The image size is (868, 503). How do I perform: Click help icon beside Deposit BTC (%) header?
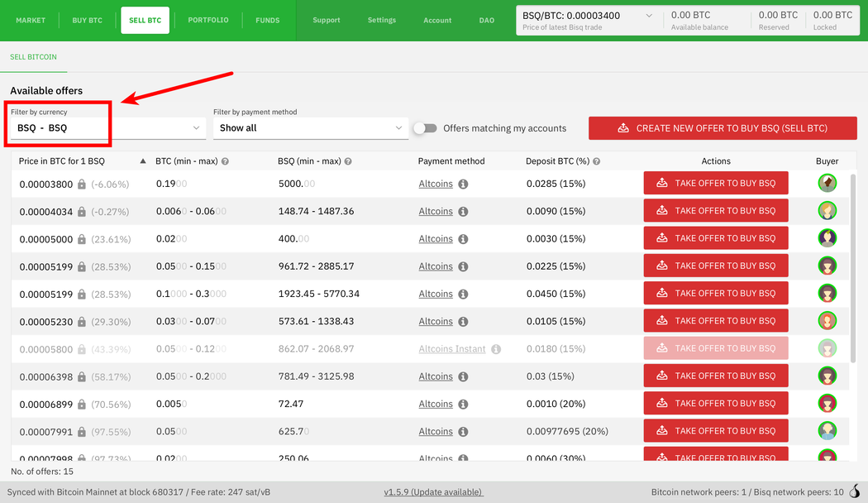[x=596, y=161]
